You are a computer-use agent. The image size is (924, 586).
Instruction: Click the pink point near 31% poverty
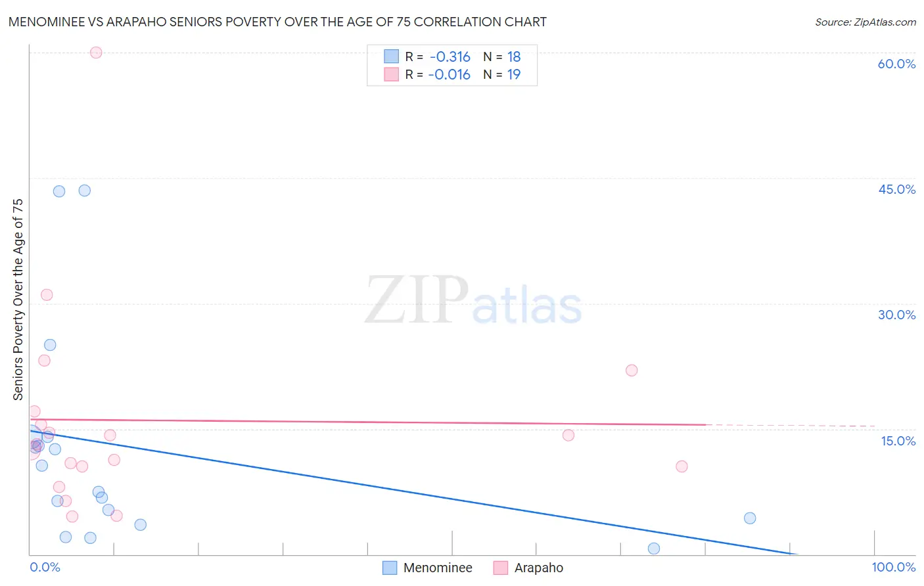coord(47,295)
